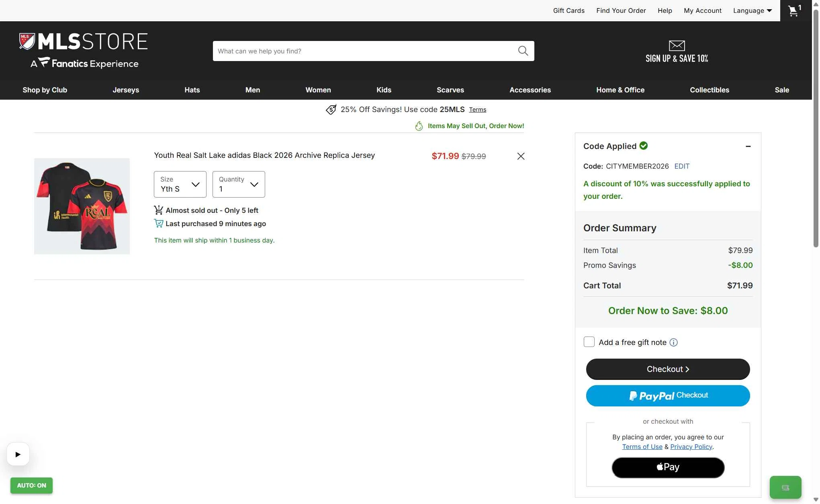Open the Home & Office menu
This screenshot has width=820, height=504.
[x=620, y=90]
